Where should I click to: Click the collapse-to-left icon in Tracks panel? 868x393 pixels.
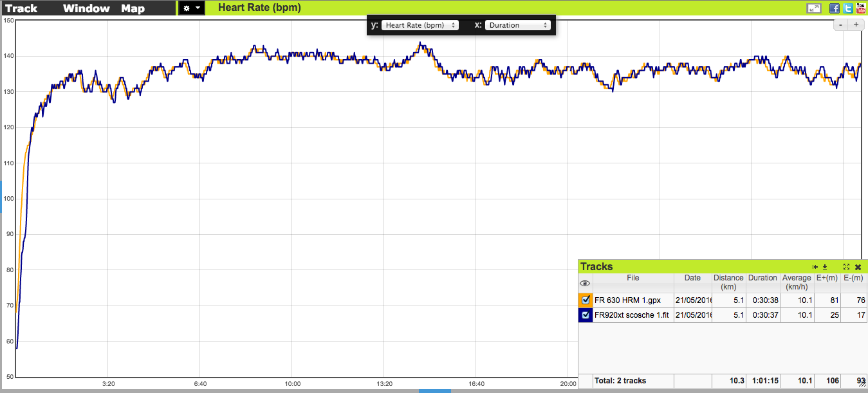coord(815,267)
